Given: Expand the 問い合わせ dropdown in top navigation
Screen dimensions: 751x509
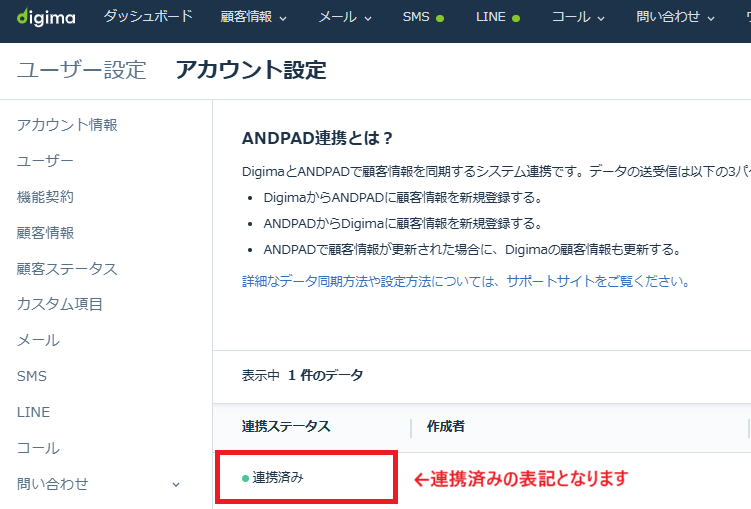Looking at the screenshot, I should pyautogui.click(x=675, y=17).
